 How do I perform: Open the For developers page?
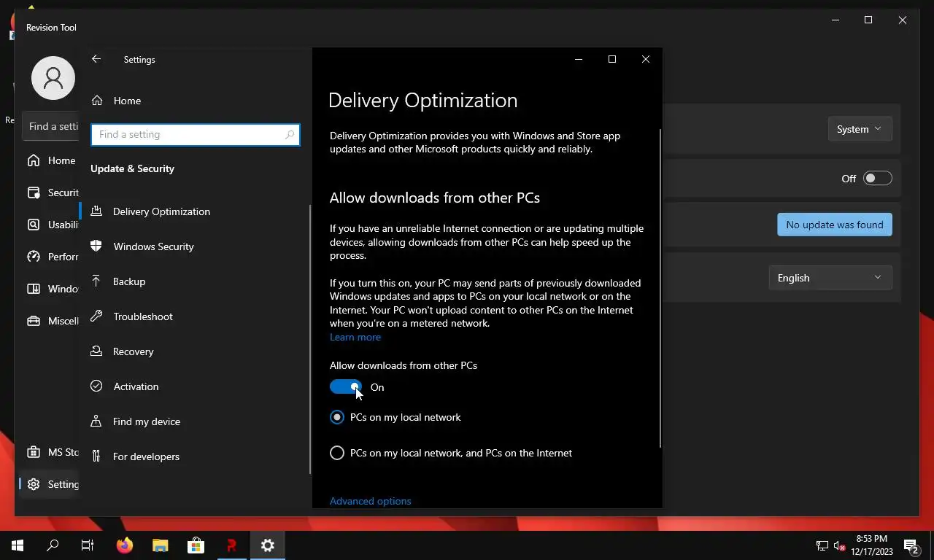(195, 456)
